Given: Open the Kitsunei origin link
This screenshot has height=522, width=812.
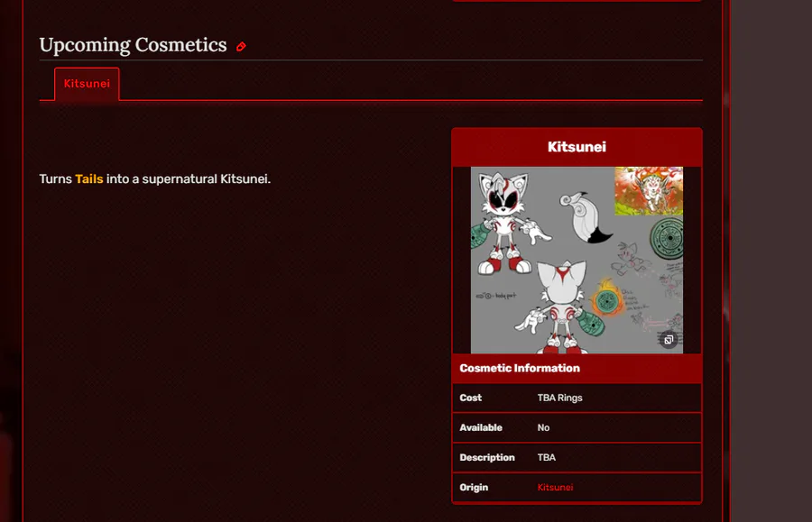Looking at the screenshot, I should 555,488.
